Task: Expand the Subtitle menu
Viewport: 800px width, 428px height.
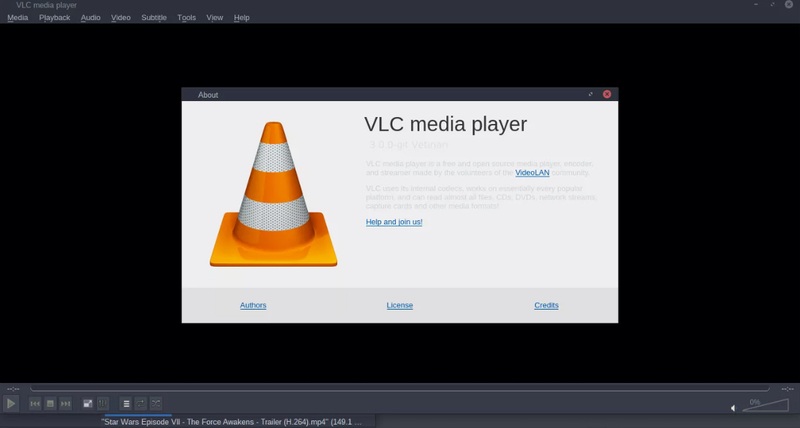Action: (x=154, y=18)
